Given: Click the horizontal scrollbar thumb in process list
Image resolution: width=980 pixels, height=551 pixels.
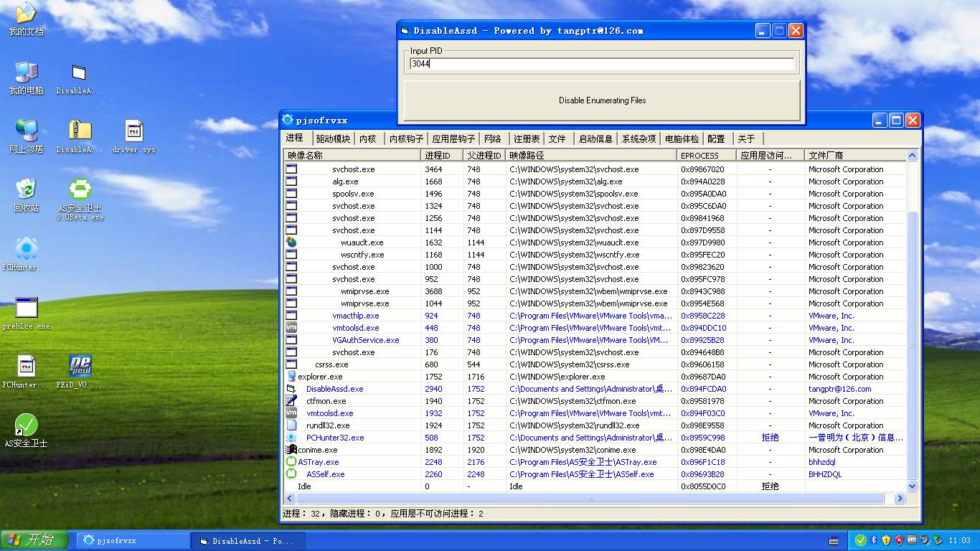Looking at the screenshot, I should click(590, 498).
